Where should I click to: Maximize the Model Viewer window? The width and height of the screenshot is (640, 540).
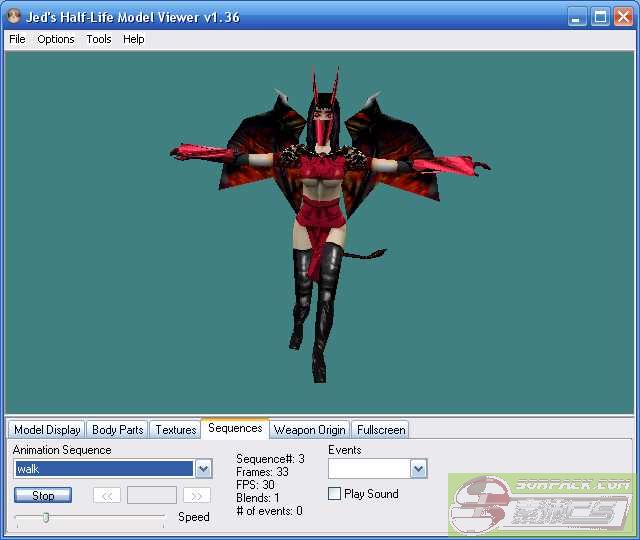(x=600, y=17)
